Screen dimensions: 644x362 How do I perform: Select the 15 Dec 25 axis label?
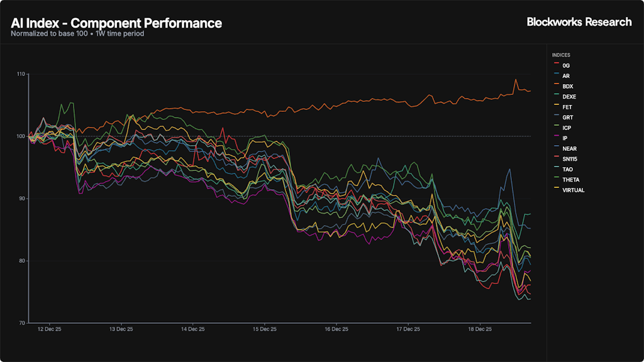[265, 329]
